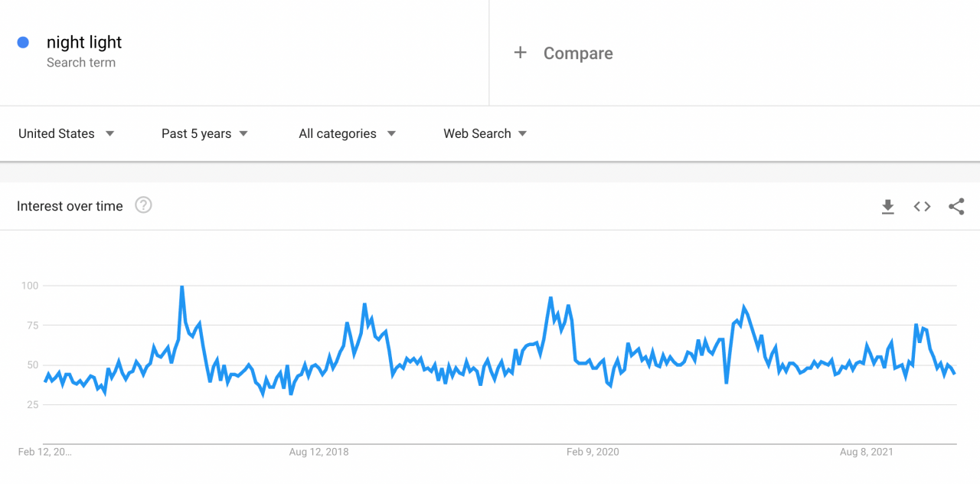
Task: Open the All categories dropdown
Action: [346, 133]
